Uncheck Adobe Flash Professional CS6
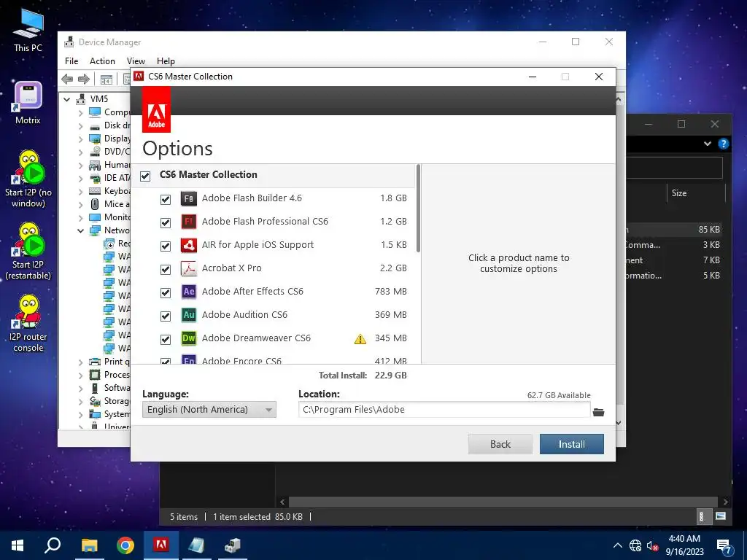This screenshot has height=560, width=747. (166, 223)
